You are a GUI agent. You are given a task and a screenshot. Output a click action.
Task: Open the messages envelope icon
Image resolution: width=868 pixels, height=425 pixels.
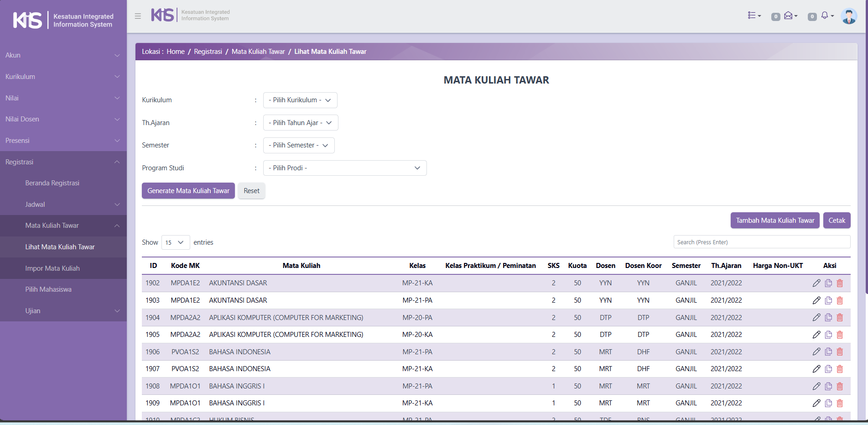pos(789,16)
